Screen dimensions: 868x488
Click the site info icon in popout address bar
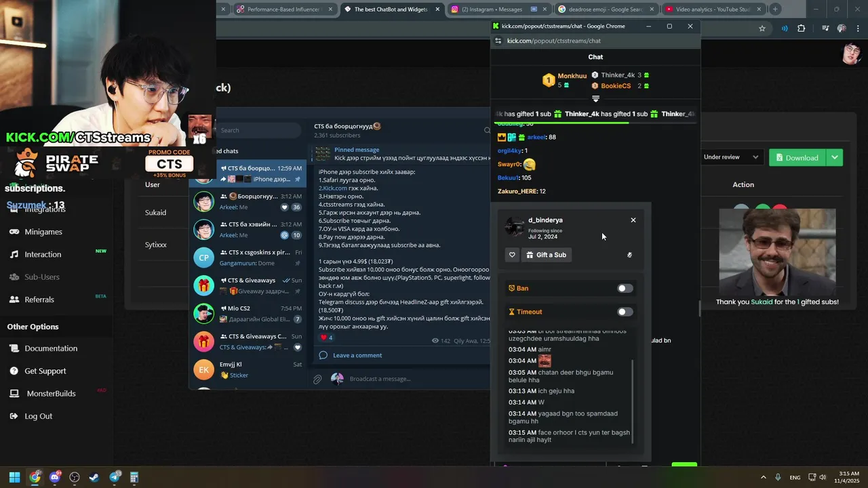[x=498, y=41]
